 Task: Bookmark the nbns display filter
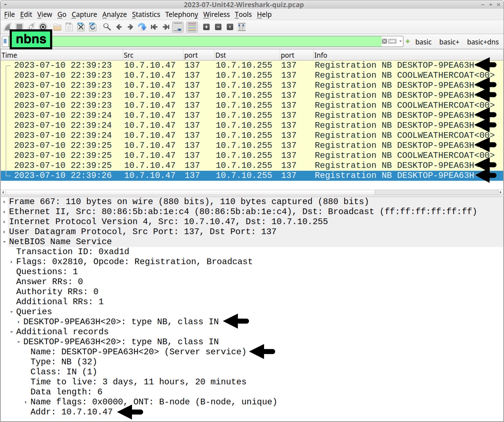pos(5,41)
